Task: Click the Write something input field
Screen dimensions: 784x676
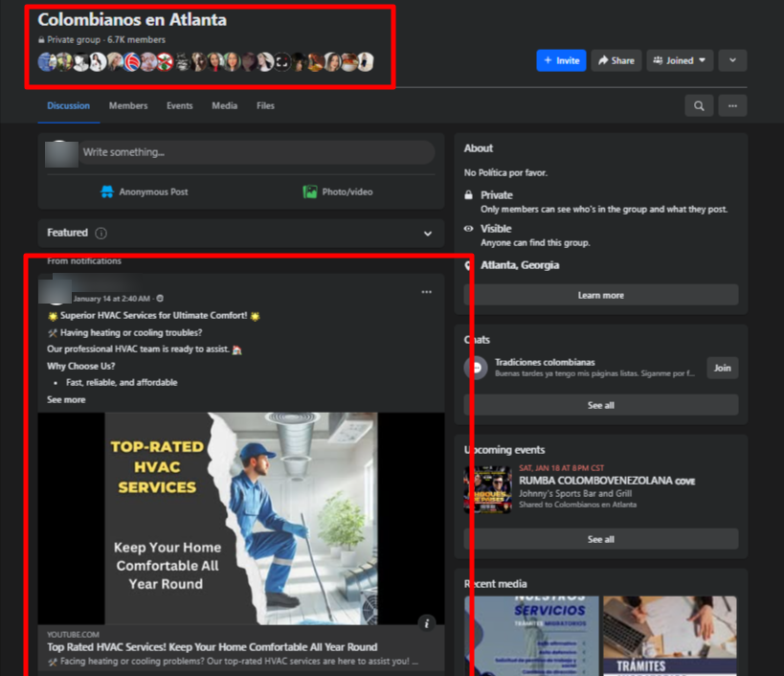Action: pos(256,152)
